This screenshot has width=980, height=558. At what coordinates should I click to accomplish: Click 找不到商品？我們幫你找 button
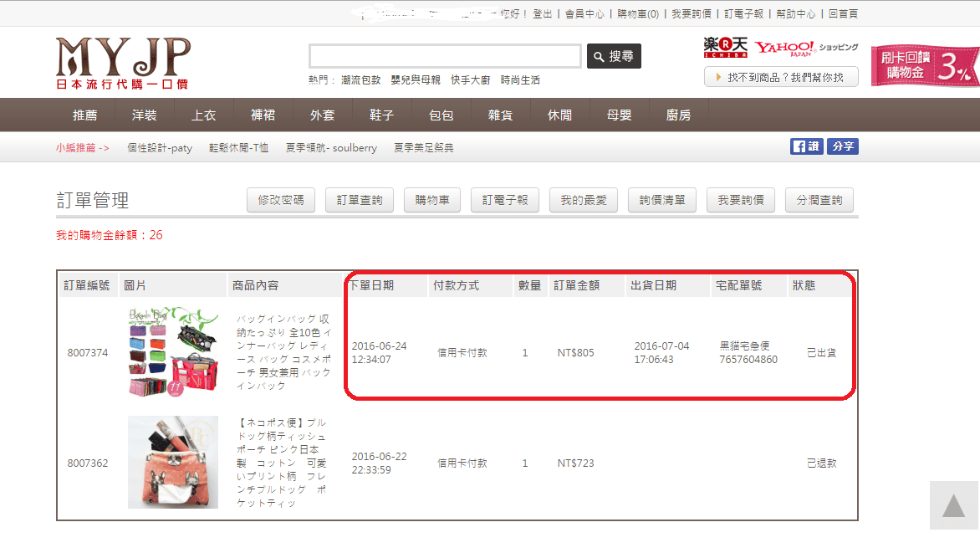pos(781,77)
